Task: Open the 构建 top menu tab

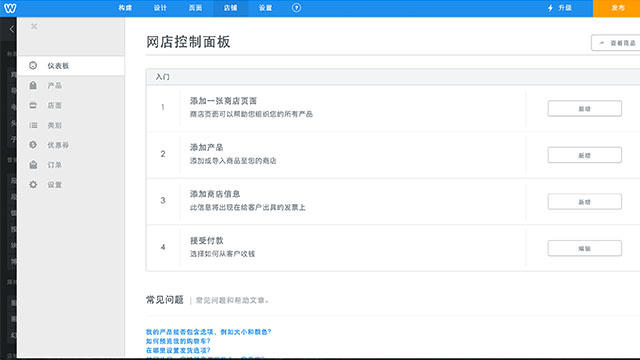Action: 125,8
